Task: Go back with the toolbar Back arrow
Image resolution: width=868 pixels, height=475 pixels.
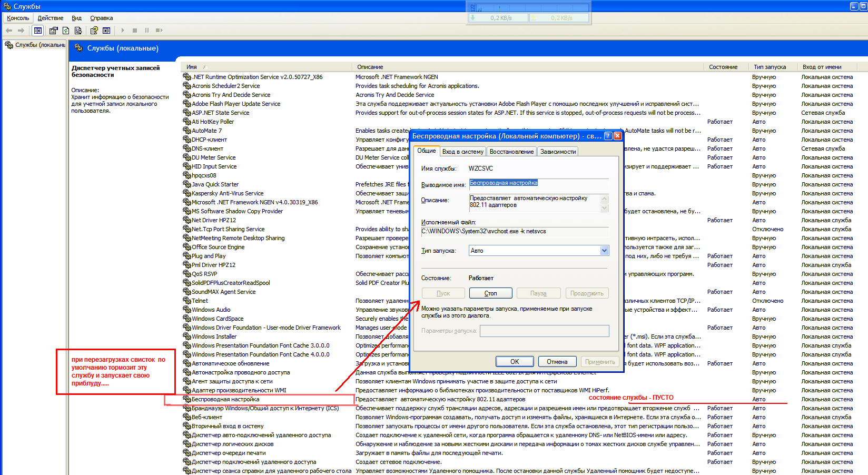Action: (x=9, y=31)
